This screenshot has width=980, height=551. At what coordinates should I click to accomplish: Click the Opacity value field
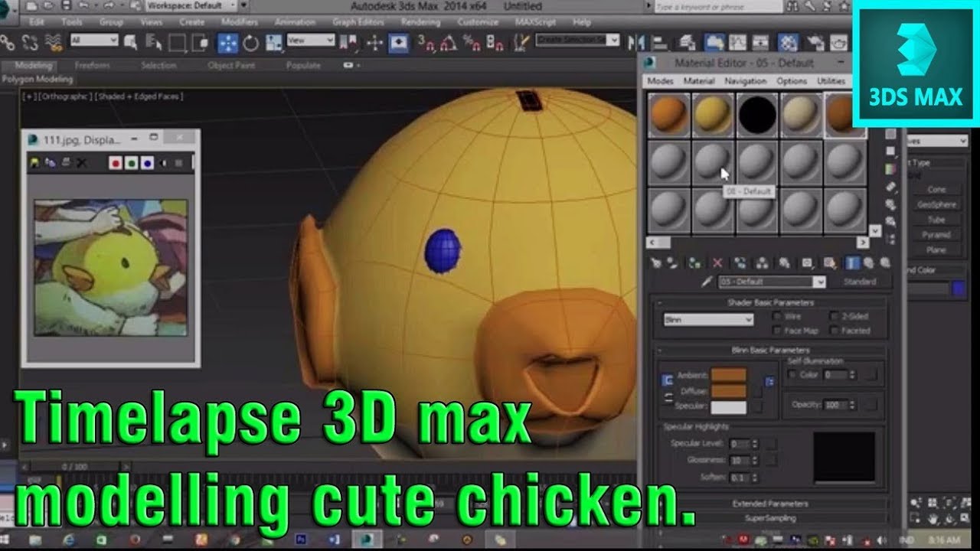click(x=835, y=405)
